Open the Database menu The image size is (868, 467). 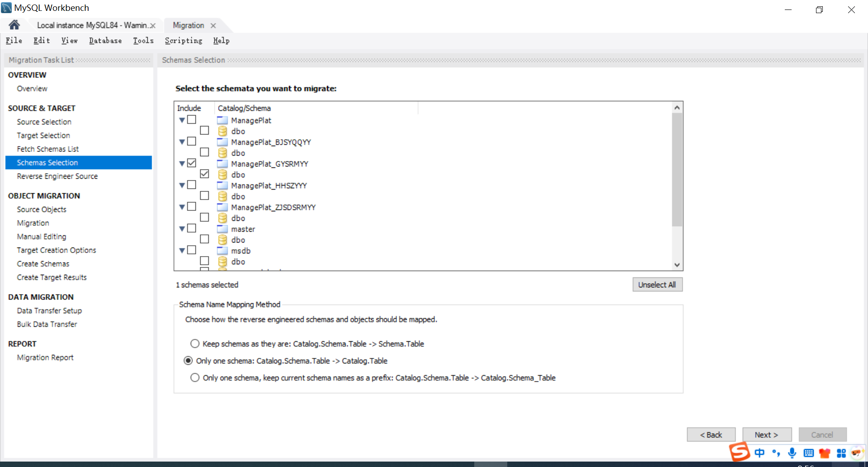pos(105,41)
